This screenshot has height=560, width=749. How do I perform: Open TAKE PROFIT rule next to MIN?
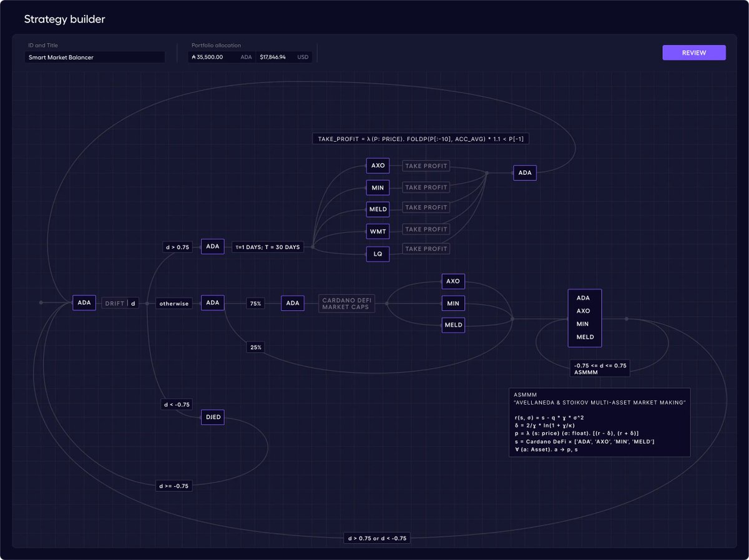(x=426, y=187)
